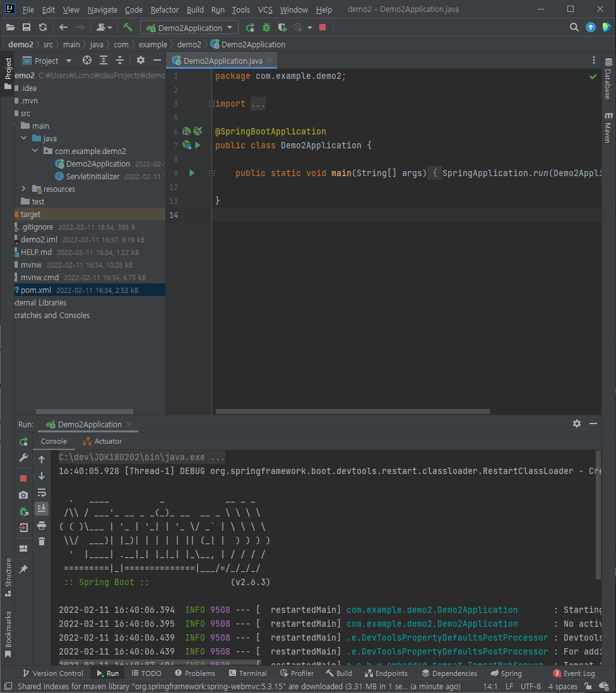Clear console with the trash icon
Image resolution: width=616 pixels, height=693 pixels.
[x=42, y=542]
